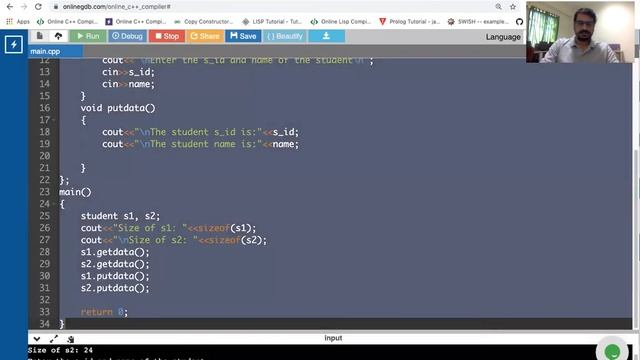
Task: Save the project
Action: (x=243, y=36)
